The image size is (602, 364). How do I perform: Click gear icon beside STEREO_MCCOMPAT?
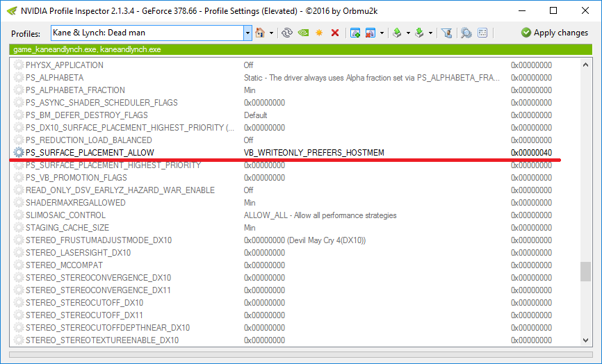pyautogui.click(x=19, y=265)
